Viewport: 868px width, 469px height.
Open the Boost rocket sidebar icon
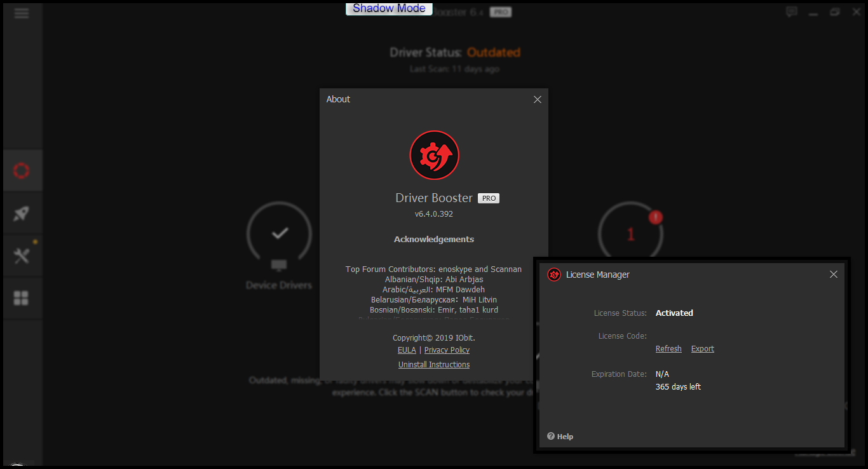22,214
